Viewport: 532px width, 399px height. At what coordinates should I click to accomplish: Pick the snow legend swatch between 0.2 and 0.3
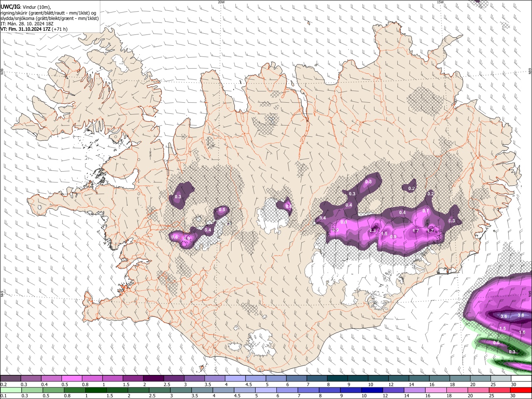coord(10,379)
